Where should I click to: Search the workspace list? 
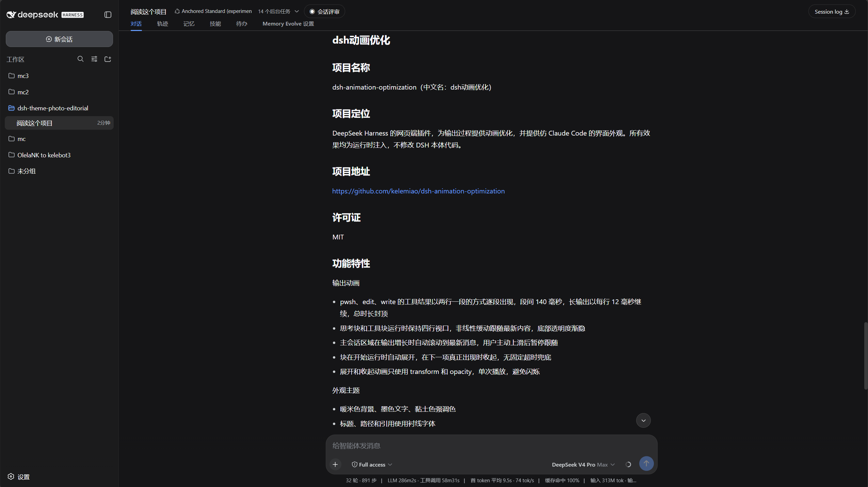point(80,59)
